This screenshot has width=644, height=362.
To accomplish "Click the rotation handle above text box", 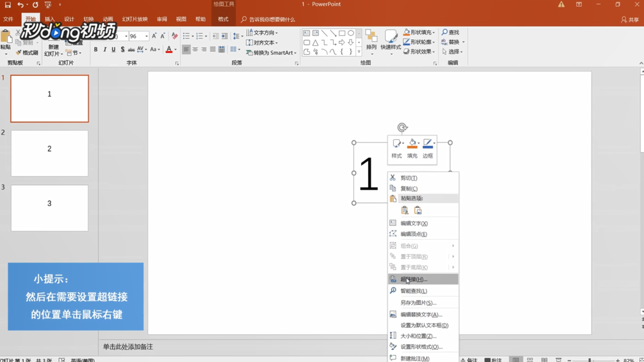I will (x=402, y=128).
